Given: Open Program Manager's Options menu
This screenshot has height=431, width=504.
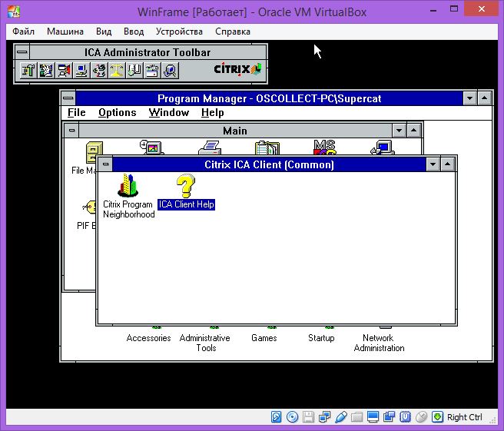Looking at the screenshot, I should coord(118,112).
